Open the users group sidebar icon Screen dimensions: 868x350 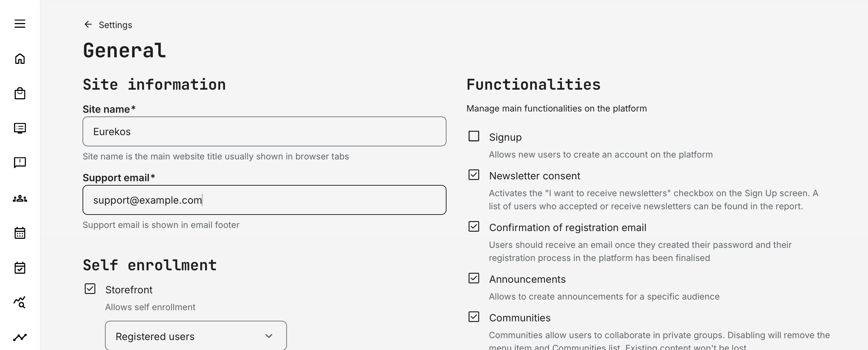[20, 199]
